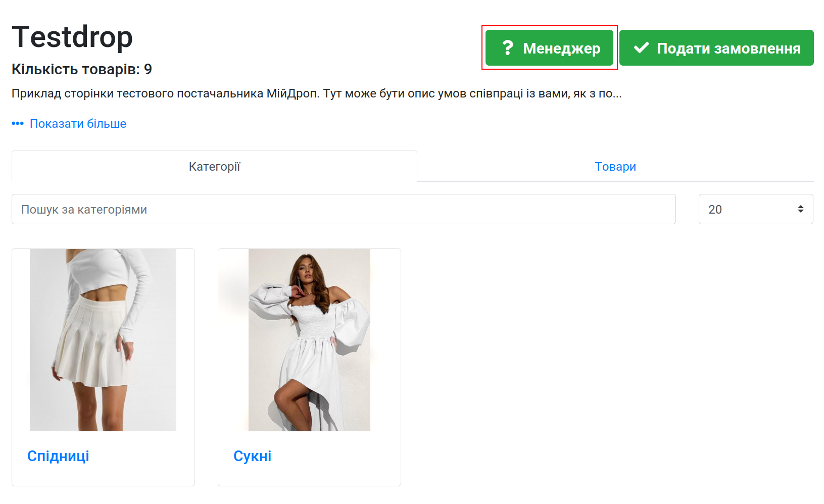Focus the Пошук за категоріями search field

[x=344, y=209]
